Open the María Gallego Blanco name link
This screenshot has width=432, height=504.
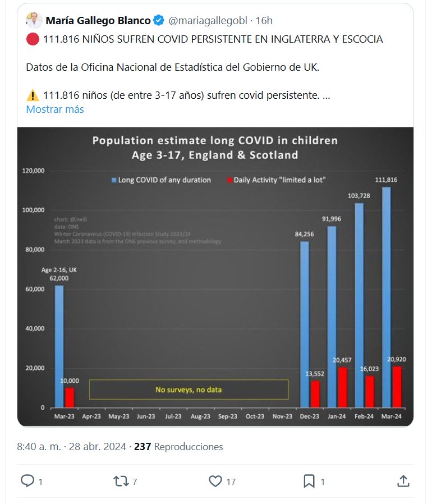tap(98, 21)
